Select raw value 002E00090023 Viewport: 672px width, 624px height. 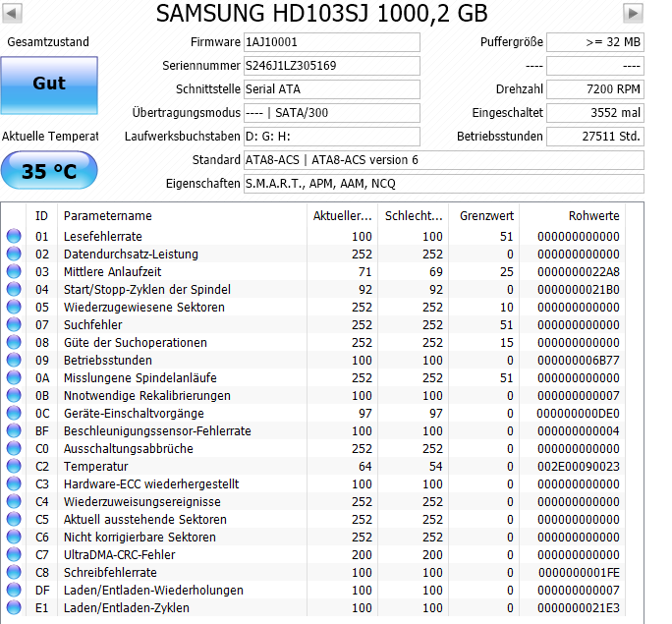pos(579,467)
